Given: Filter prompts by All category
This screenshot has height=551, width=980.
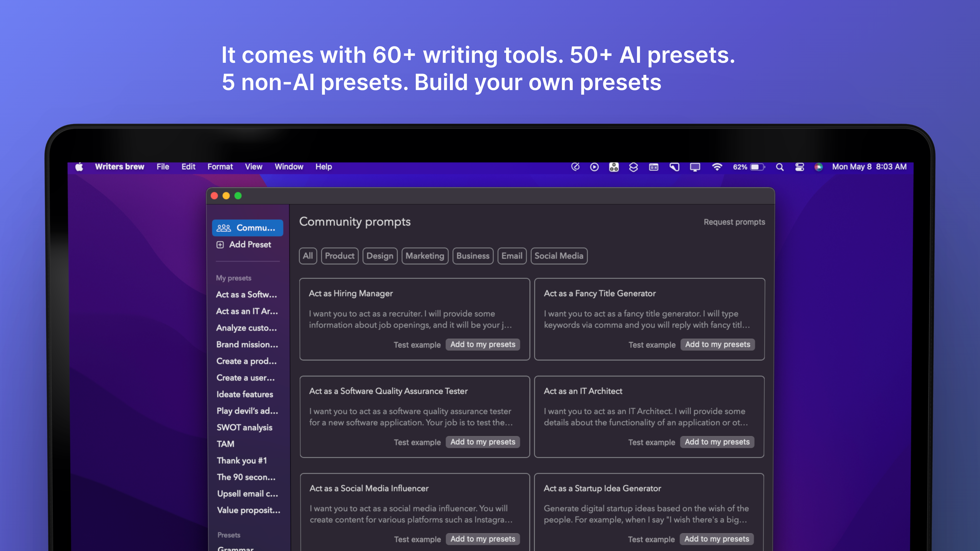Looking at the screenshot, I should click(x=308, y=256).
